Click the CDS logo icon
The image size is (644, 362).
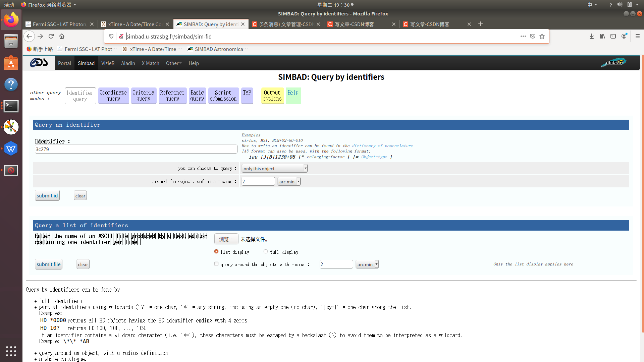pyautogui.click(x=39, y=63)
